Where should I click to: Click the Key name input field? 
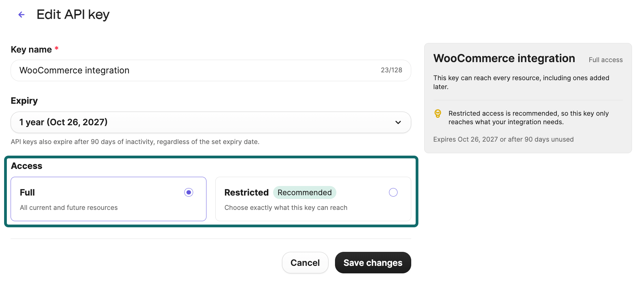211,70
